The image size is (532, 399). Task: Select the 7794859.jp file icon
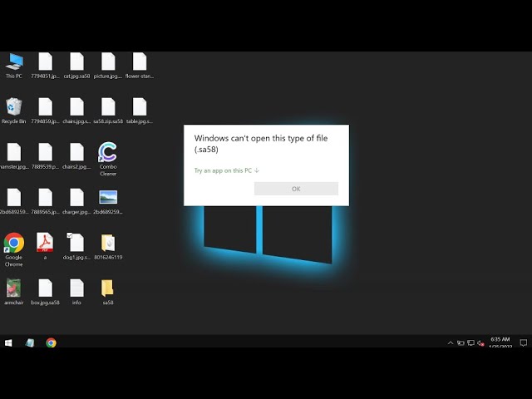click(45, 107)
